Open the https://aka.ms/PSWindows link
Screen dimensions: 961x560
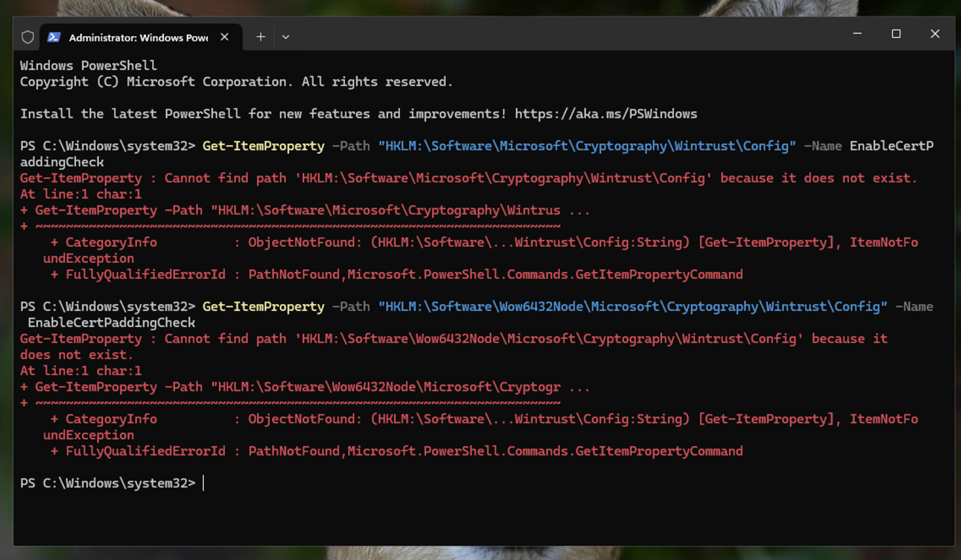pyautogui.click(x=606, y=114)
